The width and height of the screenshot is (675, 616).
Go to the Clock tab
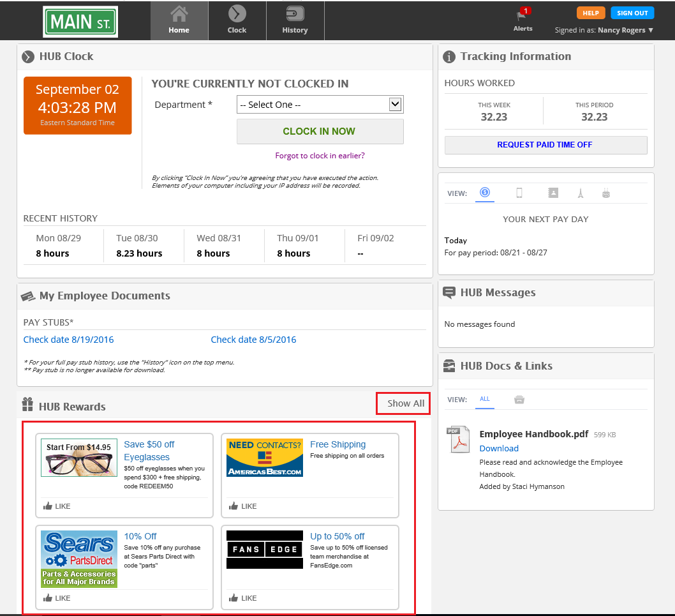(237, 20)
